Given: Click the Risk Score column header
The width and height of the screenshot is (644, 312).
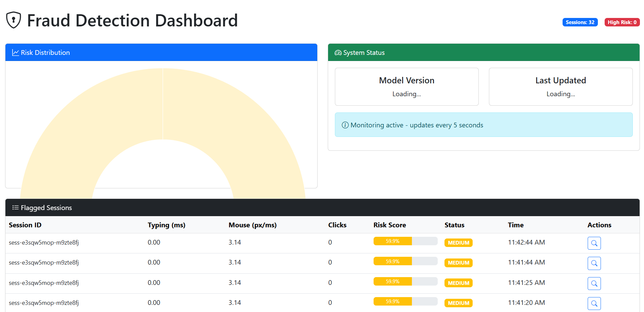Looking at the screenshot, I should coord(390,225).
